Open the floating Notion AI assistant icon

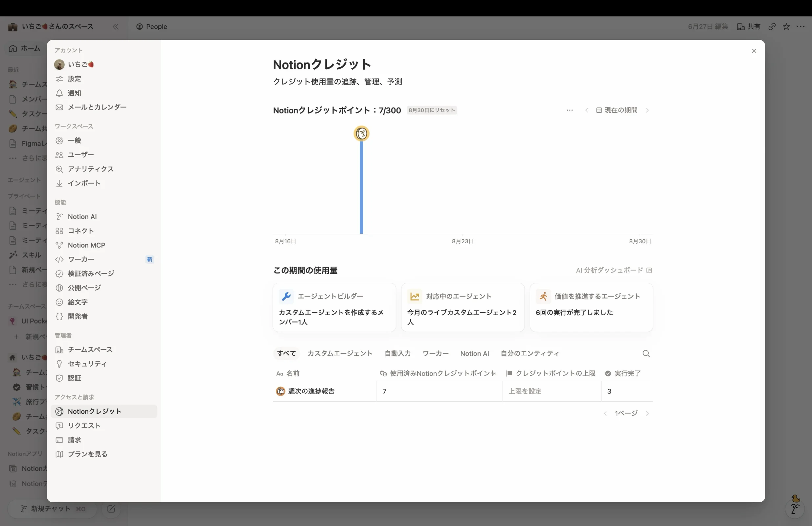795,509
